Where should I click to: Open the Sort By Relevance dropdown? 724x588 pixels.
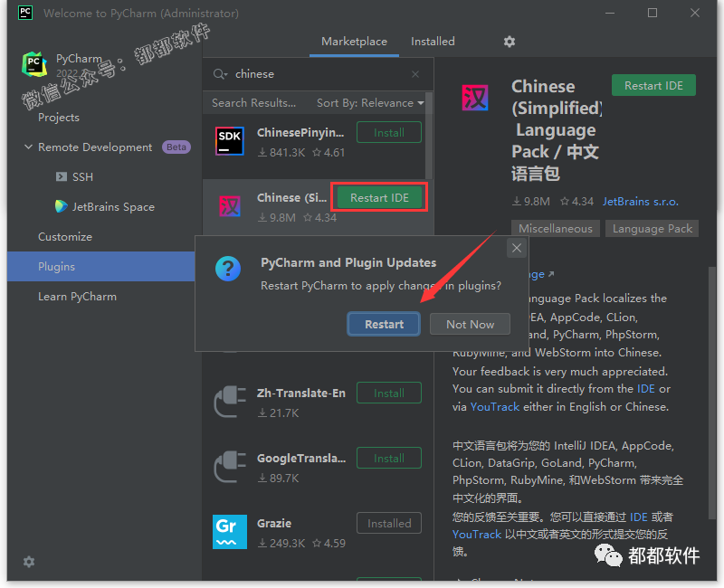(x=370, y=103)
